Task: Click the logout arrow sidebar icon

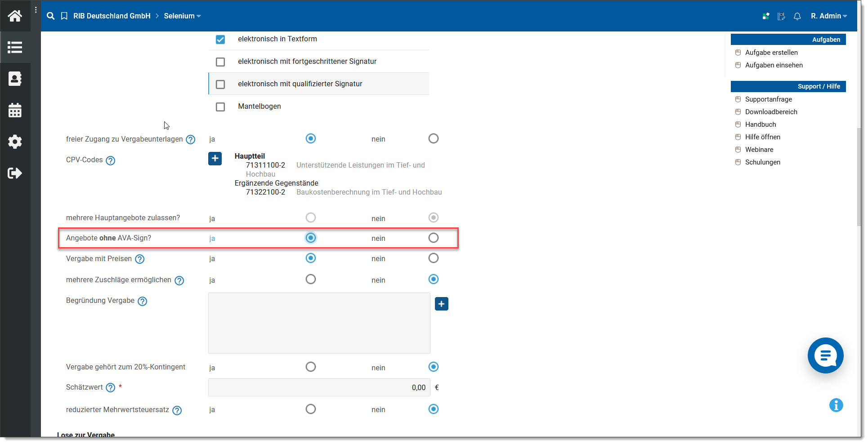Action: [15, 173]
